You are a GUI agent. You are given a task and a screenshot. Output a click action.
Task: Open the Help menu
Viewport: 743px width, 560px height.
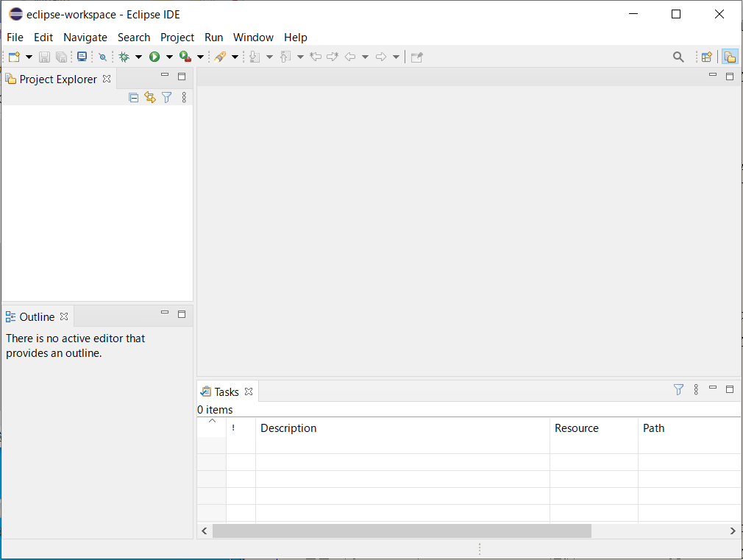(x=295, y=38)
